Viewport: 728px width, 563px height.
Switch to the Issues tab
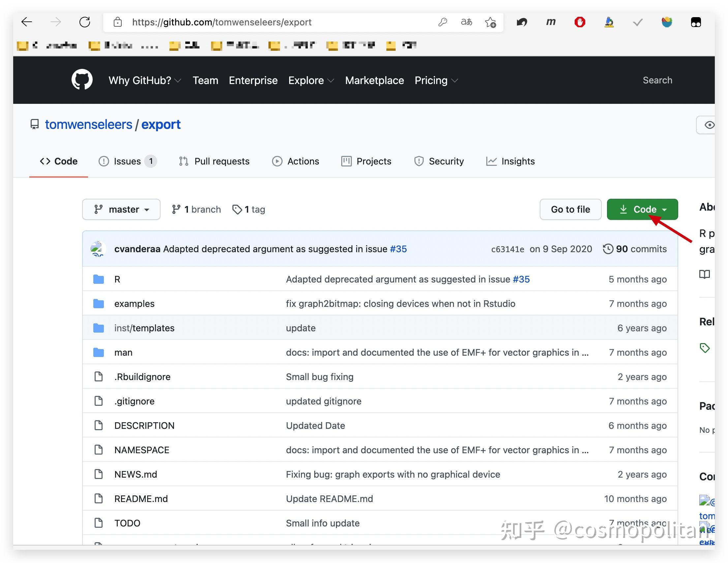[127, 161]
